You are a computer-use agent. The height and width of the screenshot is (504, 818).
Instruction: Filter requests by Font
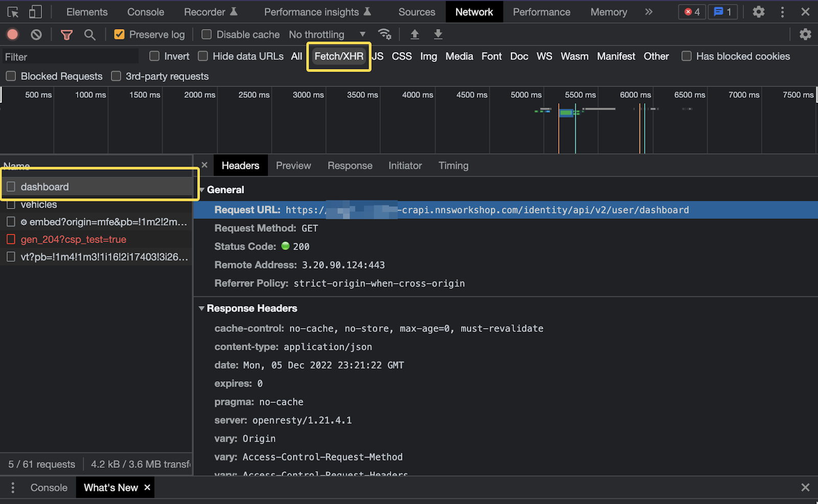(491, 56)
